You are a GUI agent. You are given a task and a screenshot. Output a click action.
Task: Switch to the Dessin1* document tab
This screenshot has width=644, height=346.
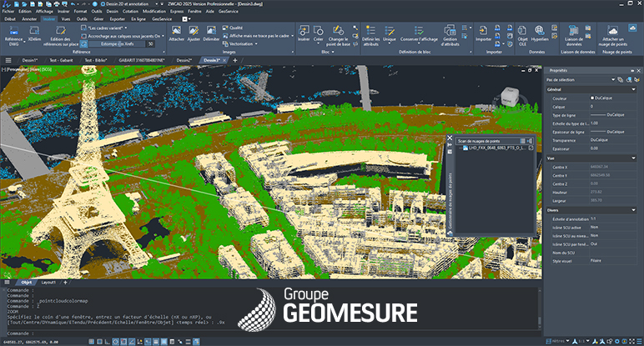pos(30,60)
